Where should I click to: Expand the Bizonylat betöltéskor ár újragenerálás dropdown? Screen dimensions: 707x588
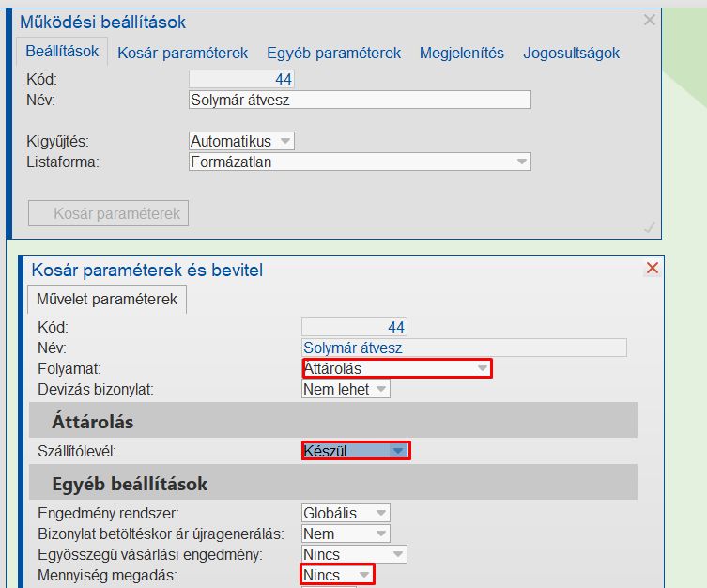coord(380,534)
